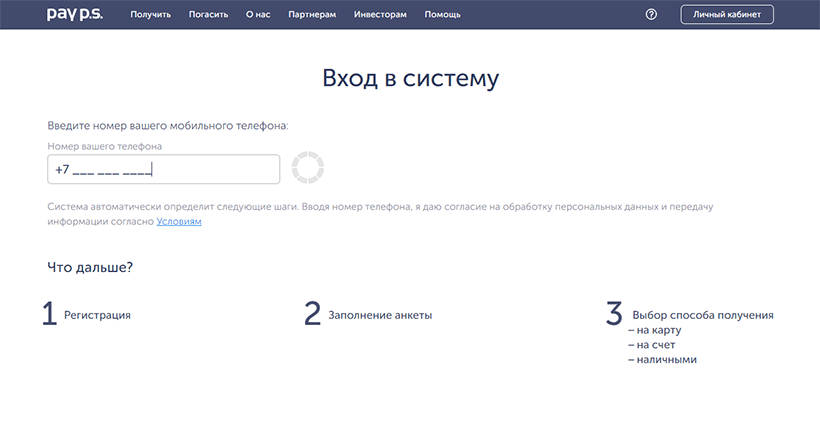Focus the phone number input field
Viewport: 820px width, 440px height.
pos(164,169)
